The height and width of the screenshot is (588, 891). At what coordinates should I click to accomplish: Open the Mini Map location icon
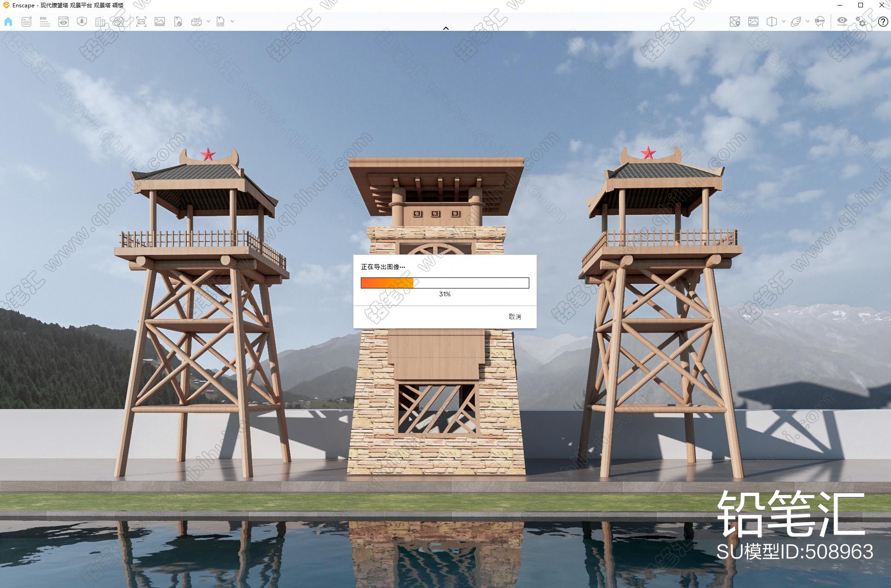point(735,22)
